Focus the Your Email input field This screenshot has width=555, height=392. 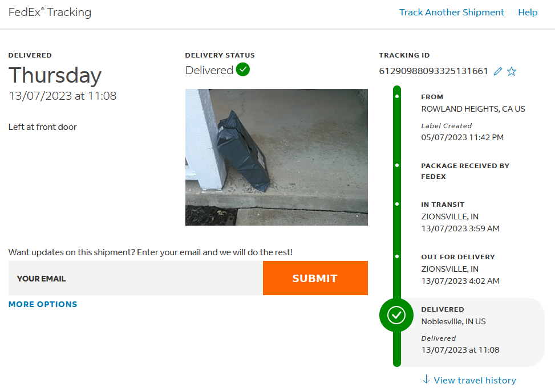136,278
